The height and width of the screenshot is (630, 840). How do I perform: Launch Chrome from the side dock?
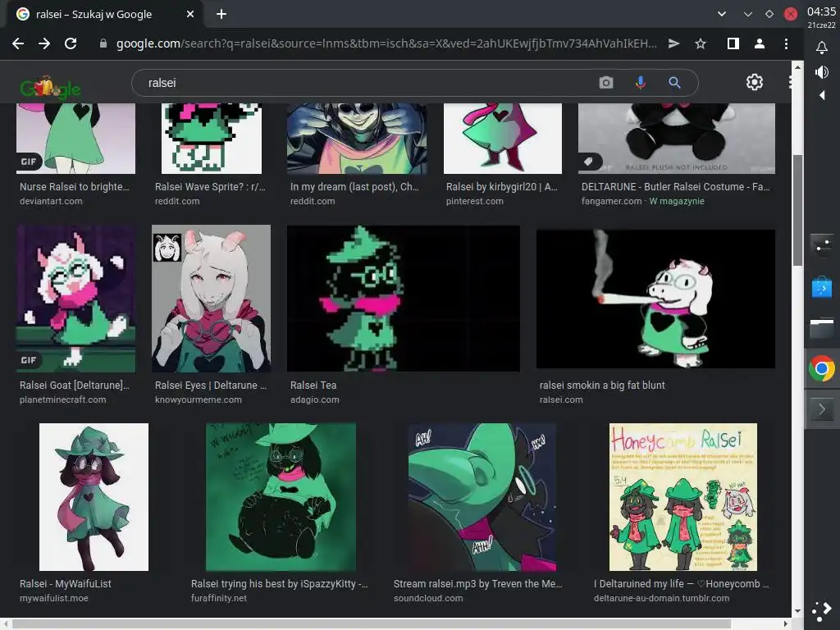(x=822, y=368)
